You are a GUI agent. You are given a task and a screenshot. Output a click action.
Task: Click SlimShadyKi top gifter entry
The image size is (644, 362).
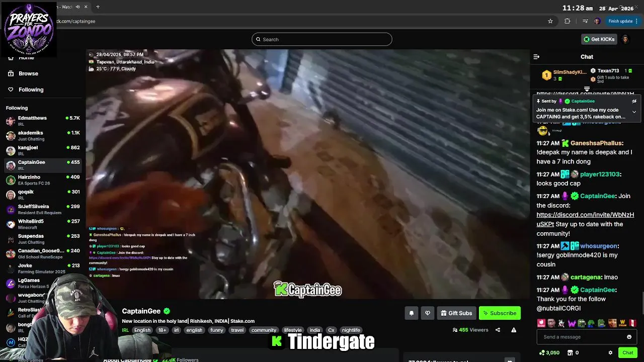pyautogui.click(x=563, y=75)
